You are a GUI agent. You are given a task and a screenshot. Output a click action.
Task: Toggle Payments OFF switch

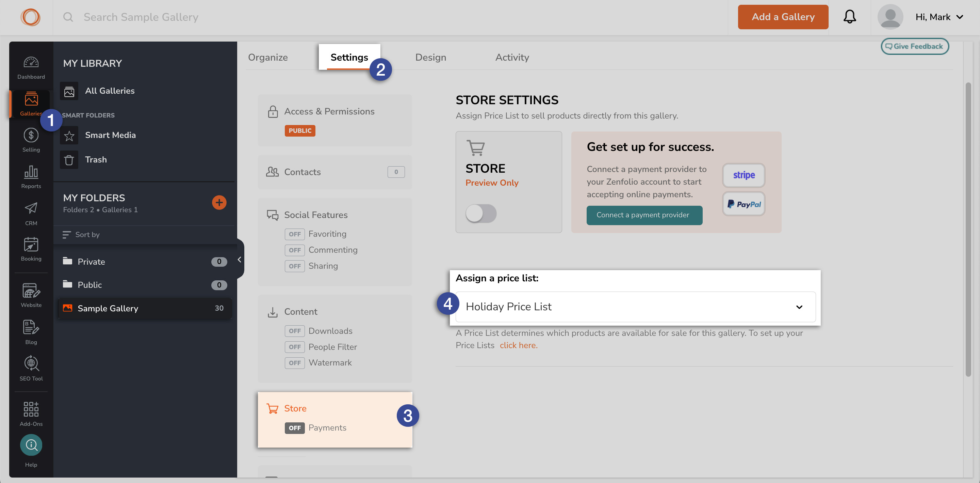[x=294, y=428]
